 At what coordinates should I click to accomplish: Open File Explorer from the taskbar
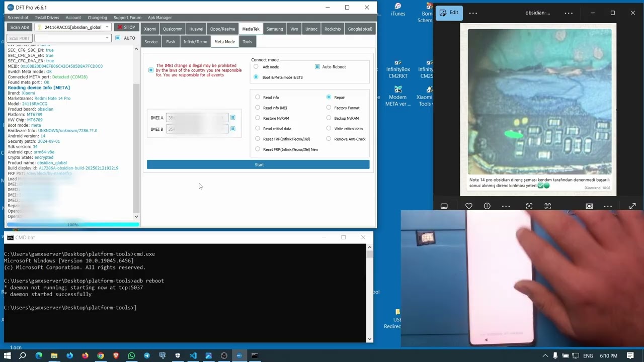54,356
